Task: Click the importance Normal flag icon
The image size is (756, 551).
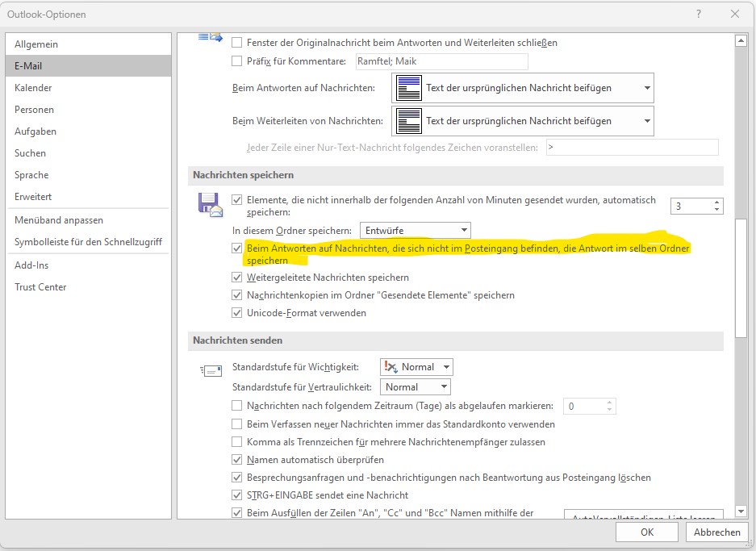Action: point(391,367)
